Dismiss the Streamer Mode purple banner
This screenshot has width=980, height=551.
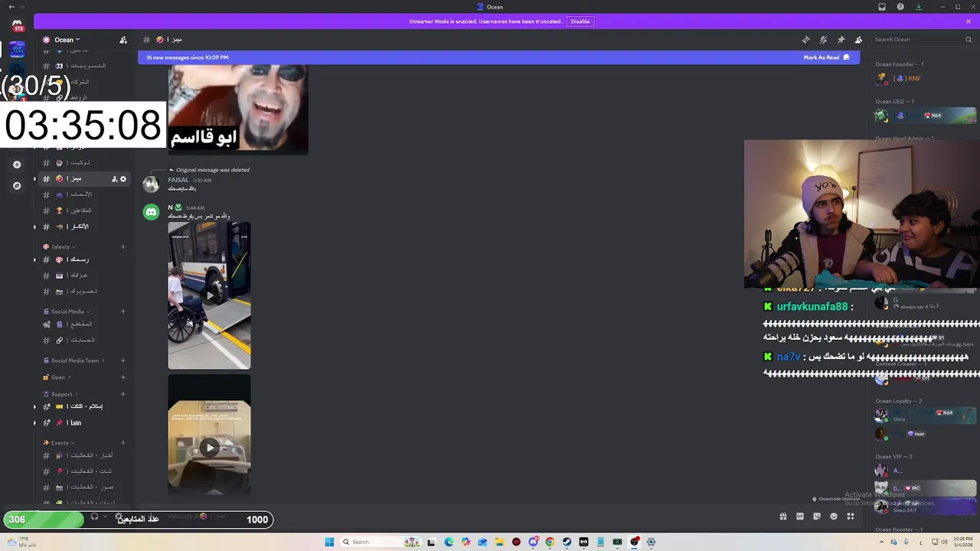[969, 21]
